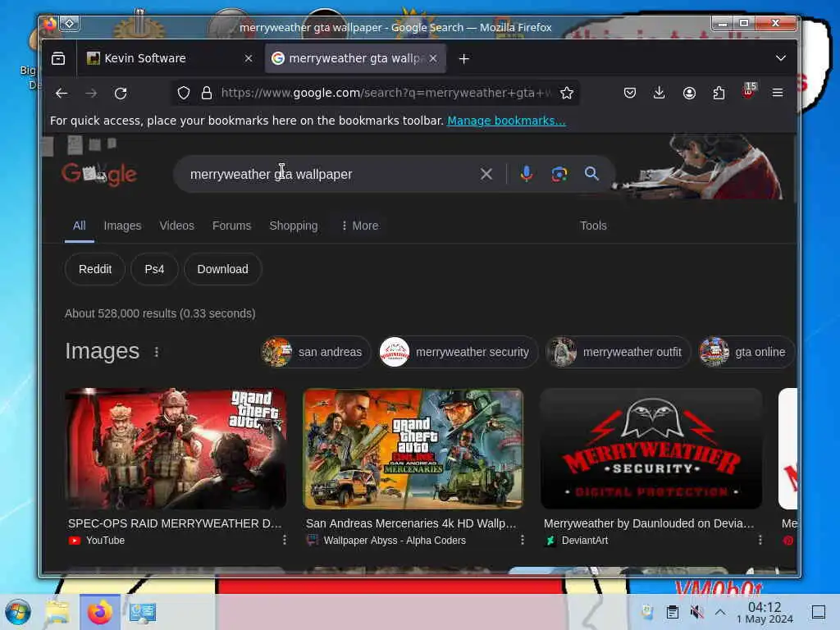Close the Kevin Software tab
This screenshot has height=630, width=840.
click(249, 58)
